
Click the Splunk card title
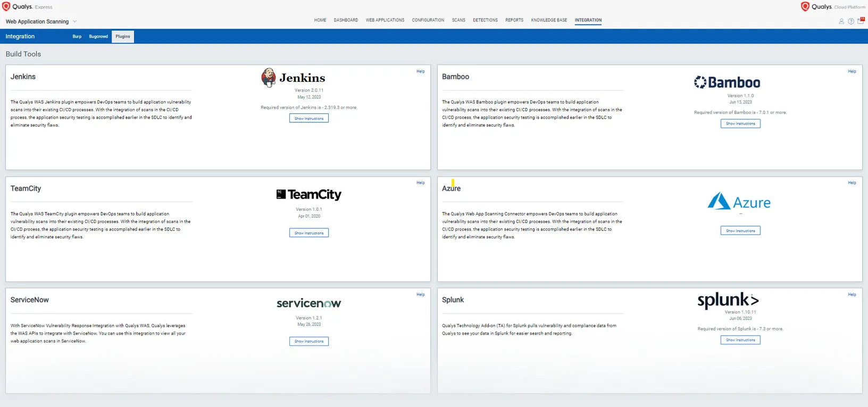[x=453, y=300]
